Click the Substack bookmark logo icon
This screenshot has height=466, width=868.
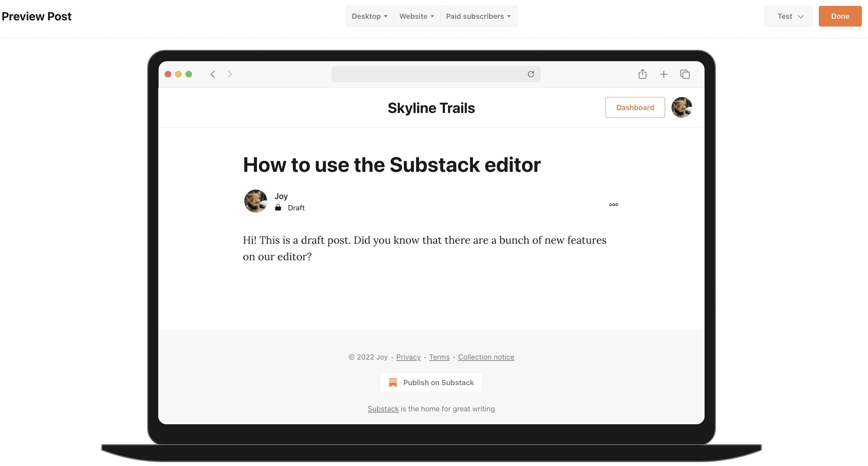point(393,383)
